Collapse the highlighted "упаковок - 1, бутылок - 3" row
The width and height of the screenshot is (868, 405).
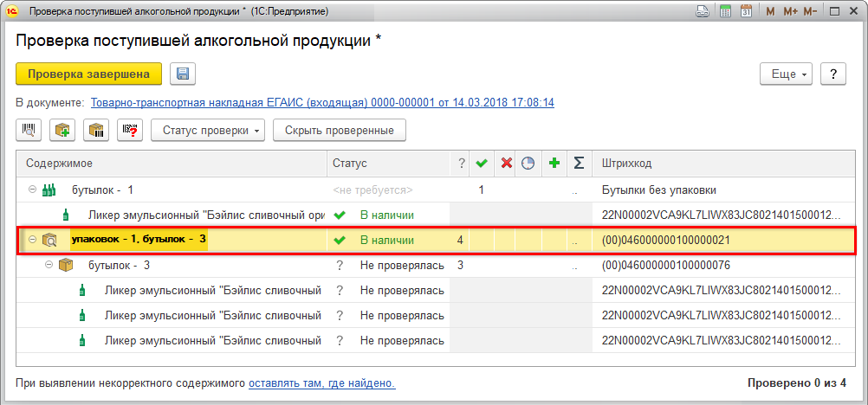[x=32, y=240]
